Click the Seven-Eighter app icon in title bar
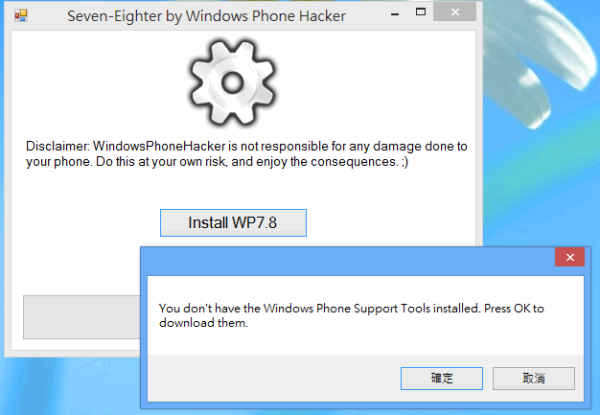The image size is (600, 415). pyautogui.click(x=21, y=16)
